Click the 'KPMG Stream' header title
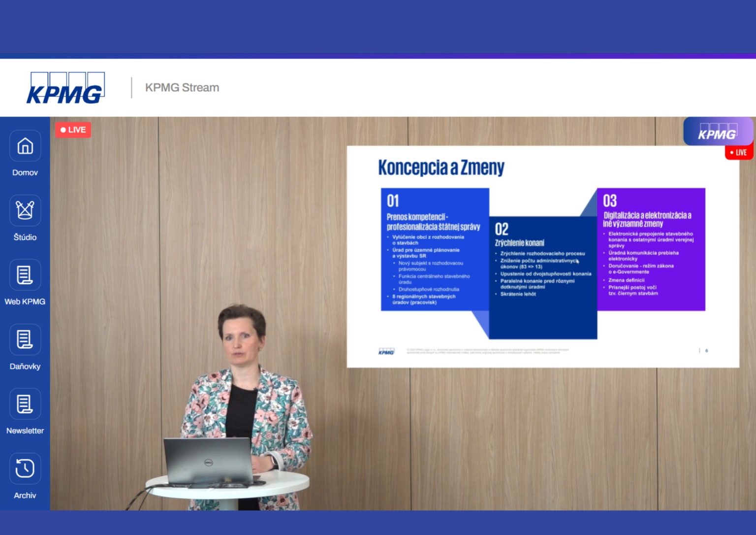This screenshot has width=756, height=535. [x=182, y=88]
